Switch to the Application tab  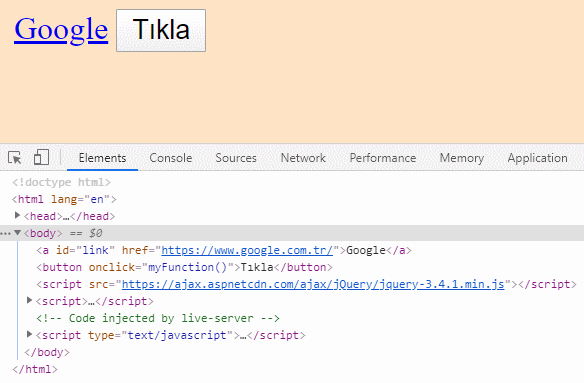tap(537, 158)
